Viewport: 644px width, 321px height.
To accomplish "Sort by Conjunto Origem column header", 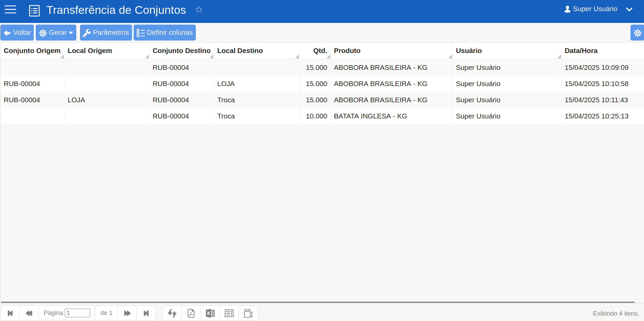I will 32,51.
